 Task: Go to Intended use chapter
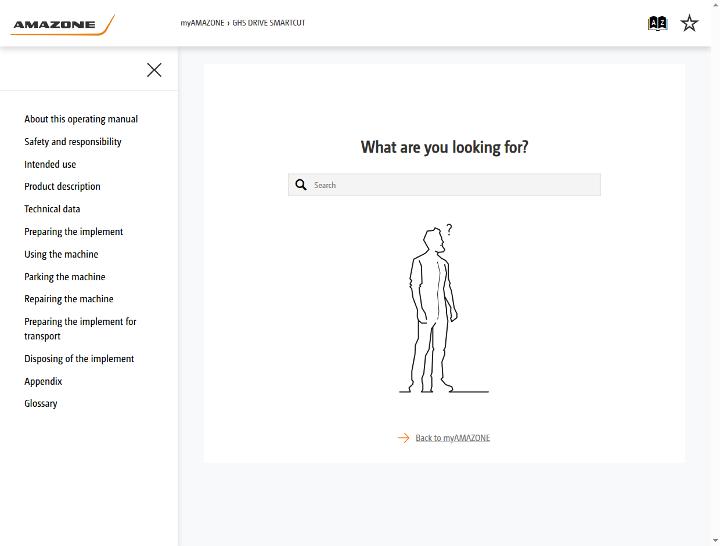coord(50,164)
